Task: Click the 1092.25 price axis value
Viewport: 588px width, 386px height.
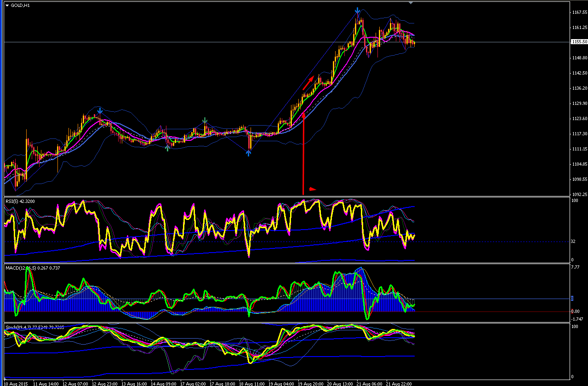Action: point(579,194)
